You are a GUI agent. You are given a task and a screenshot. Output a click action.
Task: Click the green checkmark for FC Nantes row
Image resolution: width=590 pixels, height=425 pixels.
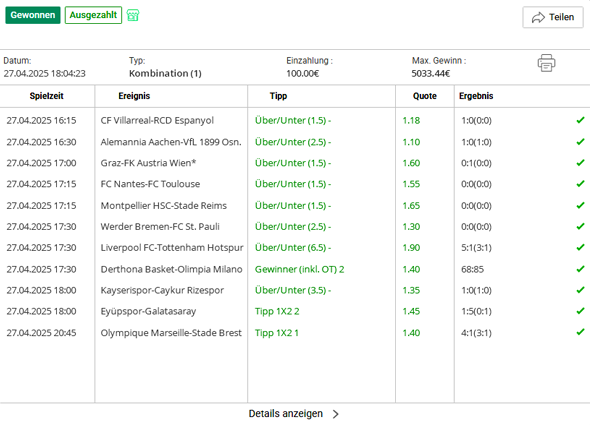click(580, 184)
